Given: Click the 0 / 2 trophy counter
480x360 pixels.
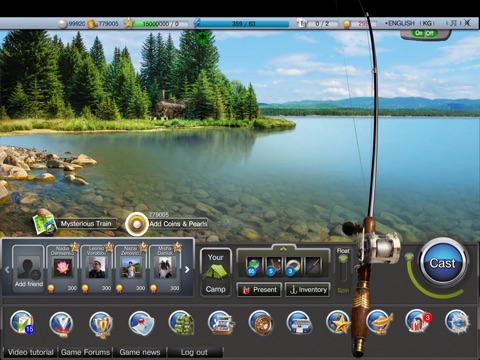Looking at the screenshot, I should [x=322, y=24].
